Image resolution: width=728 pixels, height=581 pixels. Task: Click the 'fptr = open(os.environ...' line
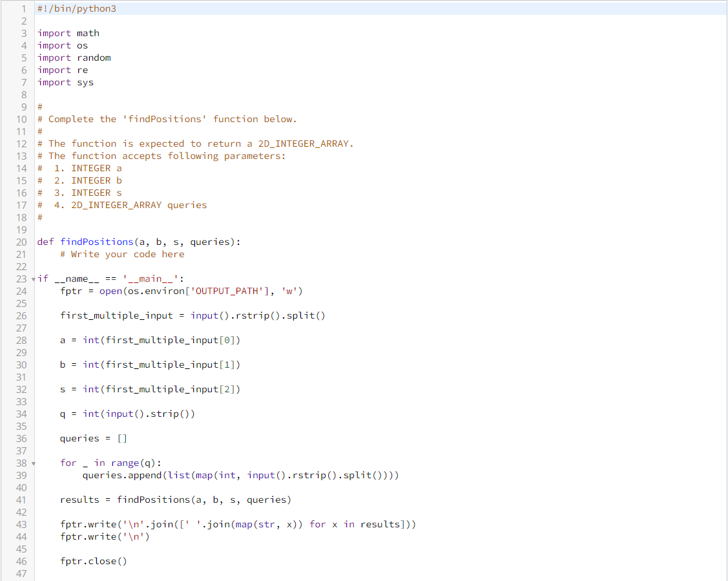(181, 291)
